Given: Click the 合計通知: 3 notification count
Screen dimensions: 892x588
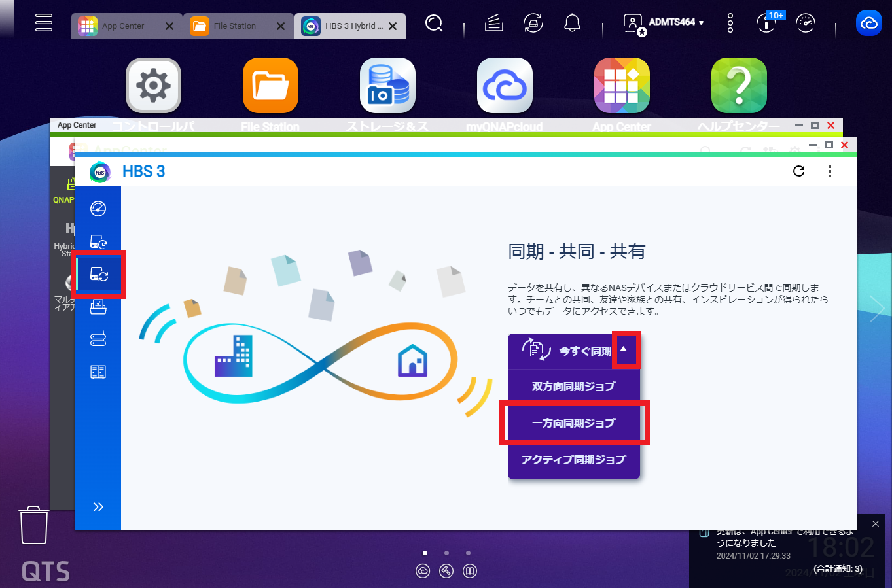Looking at the screenshot, I should [838, 569].
